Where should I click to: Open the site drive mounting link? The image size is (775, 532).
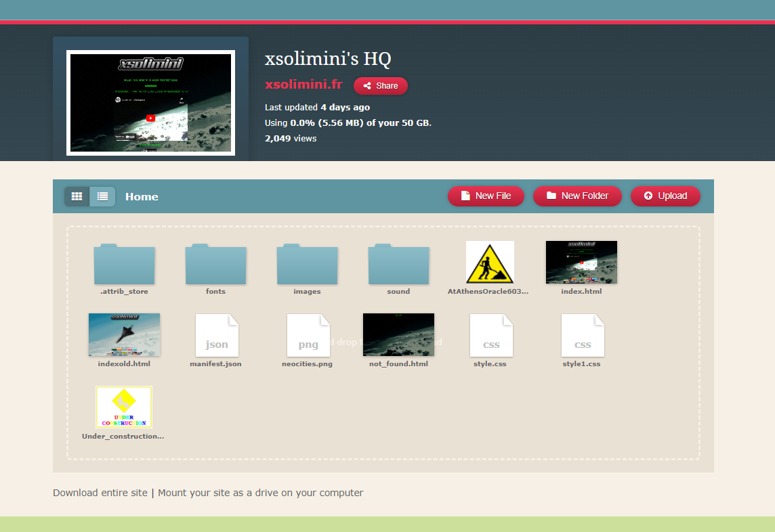260,493
